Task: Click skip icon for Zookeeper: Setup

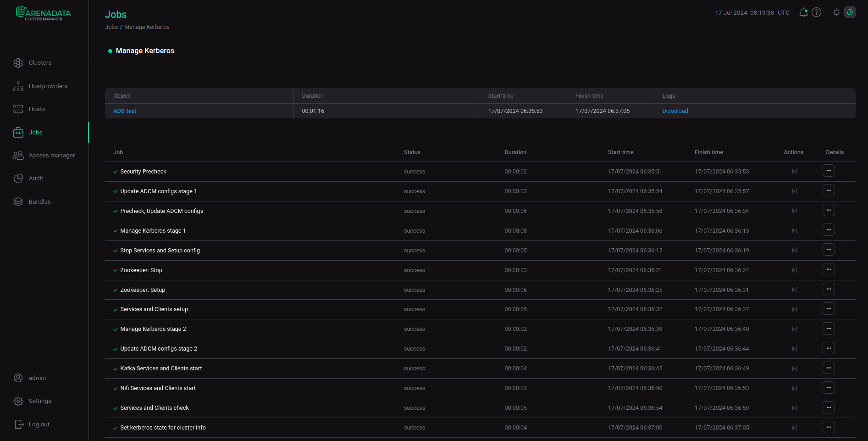Action: point(794,290)
